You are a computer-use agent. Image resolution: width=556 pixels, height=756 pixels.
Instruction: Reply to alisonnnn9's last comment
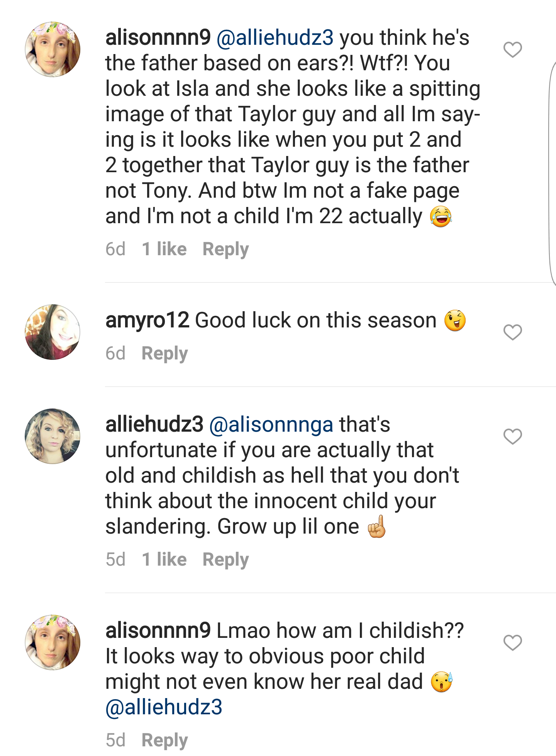pyautogui.click(x=165, y=741)
